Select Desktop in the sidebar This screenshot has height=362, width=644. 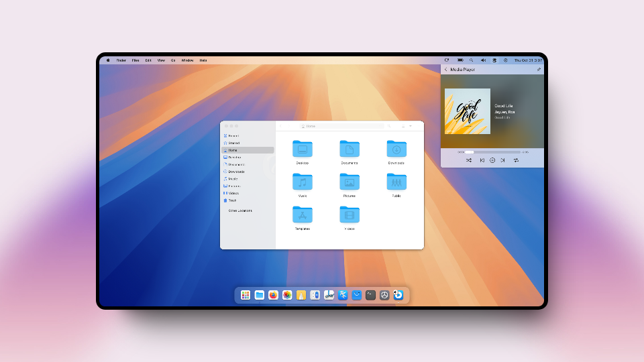coord(248,157)
